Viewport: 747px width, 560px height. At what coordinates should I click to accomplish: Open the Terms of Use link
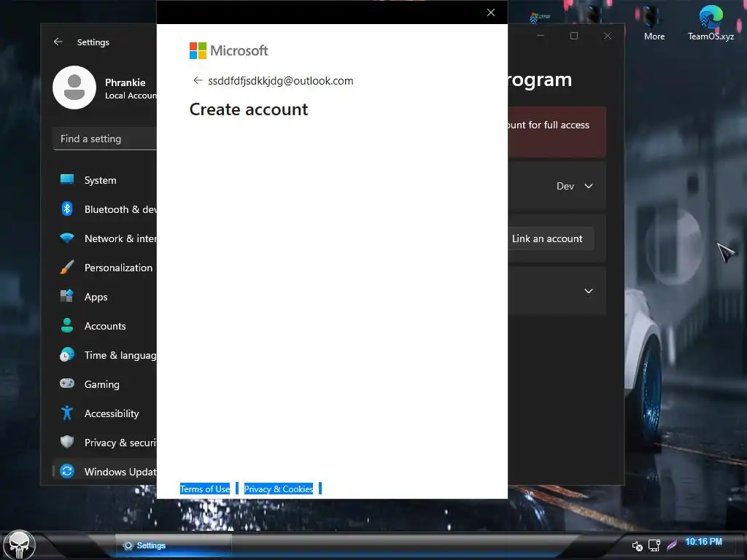point(205,489)
